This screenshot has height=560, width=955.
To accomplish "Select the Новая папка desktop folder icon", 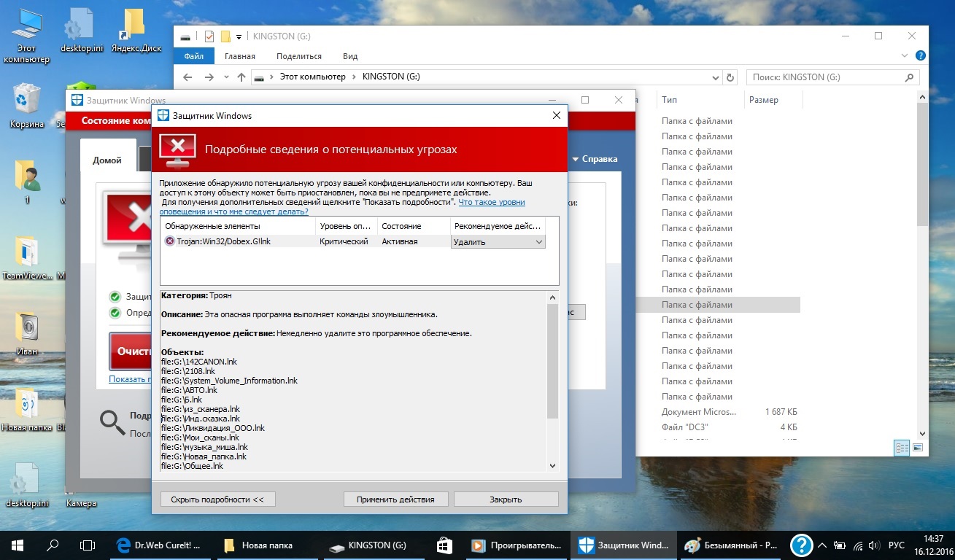I will pos(27,410).
